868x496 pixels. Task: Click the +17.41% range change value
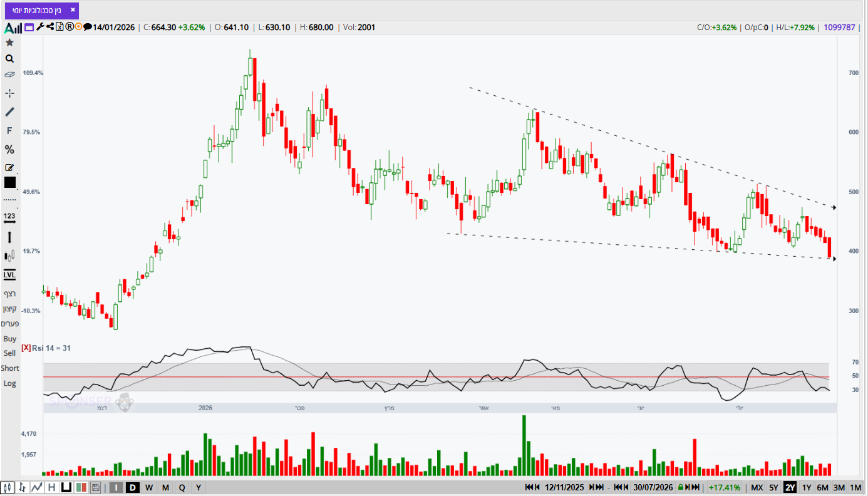(725, 487)
